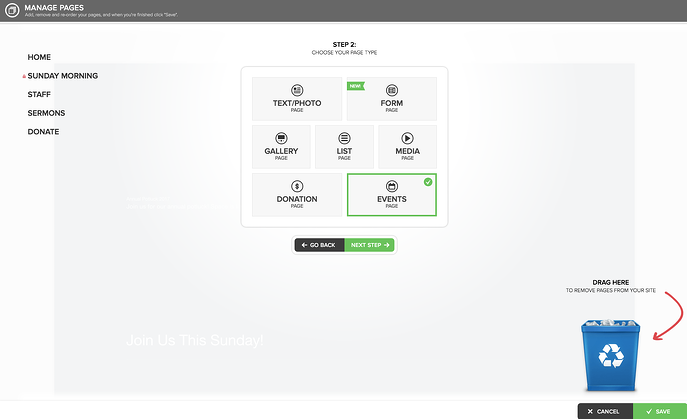Save the page changes
Screen dimensions: 687x419
tap(659, 411)
